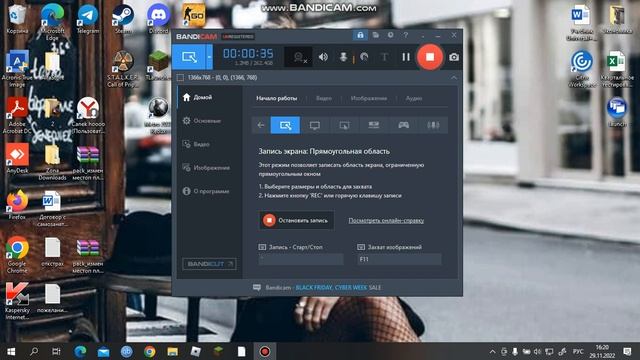Select game recording mode gamepad icon
Screen dimensions: 640x360
pyautogui.click(x=403, y=125)
